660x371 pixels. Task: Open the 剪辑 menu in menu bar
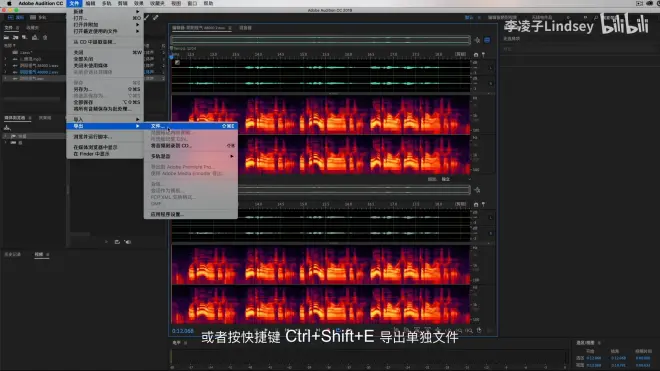[x=122, y=3]
